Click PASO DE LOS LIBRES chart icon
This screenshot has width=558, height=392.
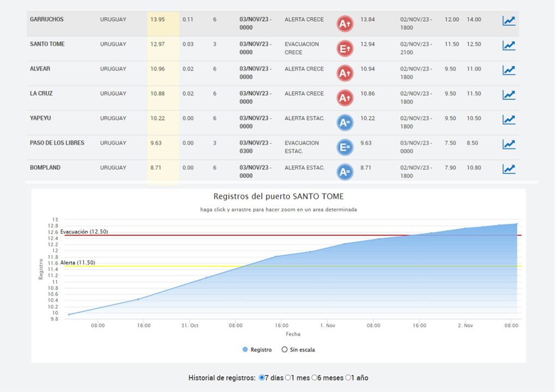508,144
